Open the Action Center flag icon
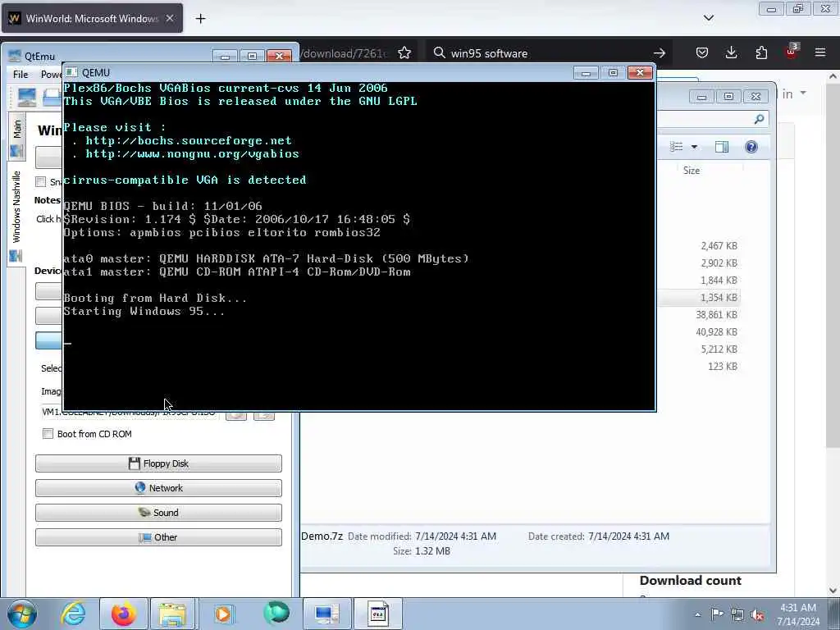 [x=717, y=614]
